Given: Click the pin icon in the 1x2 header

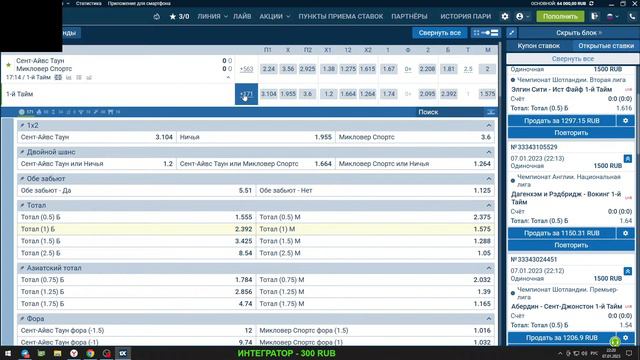Looking at the screenshot, I should tap(22, 125).
